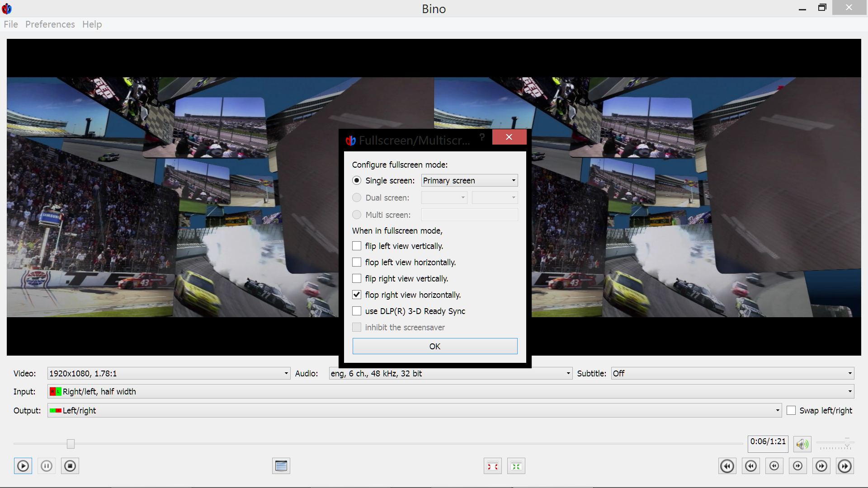Enable flop left view horizontally
This screenshot has width=868, height=488.
(x=357, y=262)
